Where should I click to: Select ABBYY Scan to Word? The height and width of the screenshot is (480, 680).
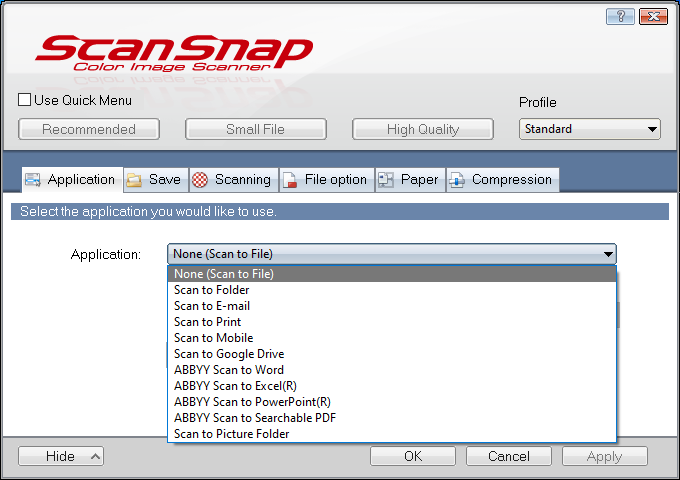click(x=392, y=370)
